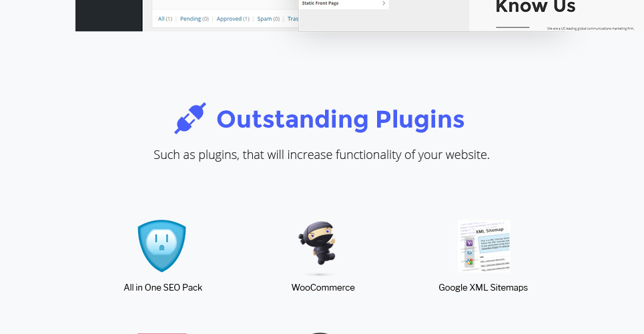Image resolution: width=644 pixels, height=334 pixels.
Task: Show Approved (1) comments
Action: tap(233, 19)
